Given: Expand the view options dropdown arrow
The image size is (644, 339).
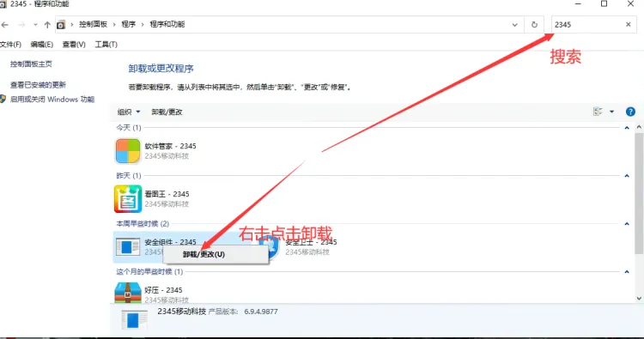Looking at the screenshot, I should [611, 112].
